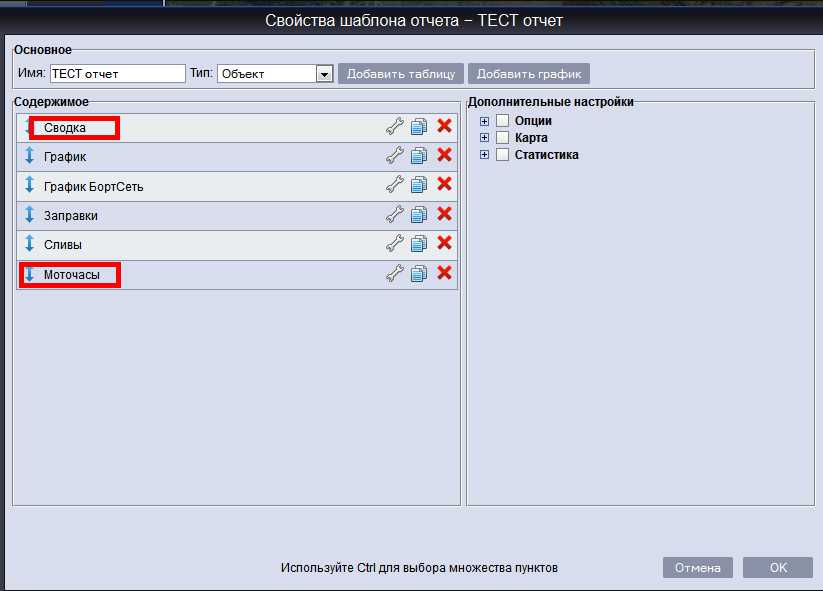Configure Моточасы using the wrench icon
The image size is (823, 591).
pos(395,273)
